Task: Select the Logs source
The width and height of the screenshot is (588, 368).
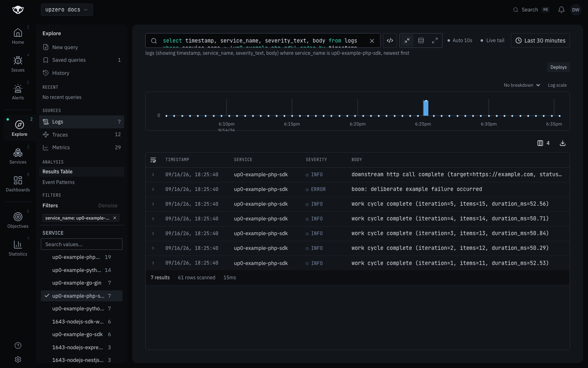Action: pyautogui.click(x=82, y=122)
